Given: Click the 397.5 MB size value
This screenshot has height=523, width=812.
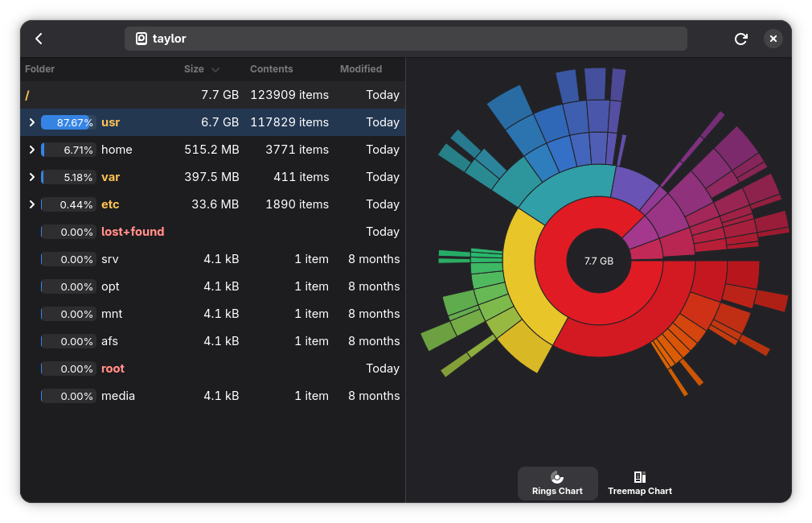Looking at the screenshot, I should point(211,177).
